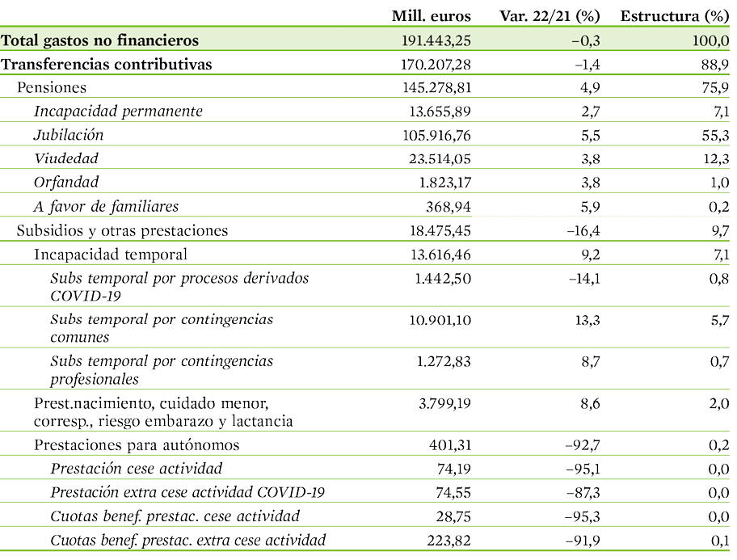Image resolution: width=737 pixels, height=560 pixels.
Task: Click the Estructura (%) column header
Action: [x=675, y=16]
